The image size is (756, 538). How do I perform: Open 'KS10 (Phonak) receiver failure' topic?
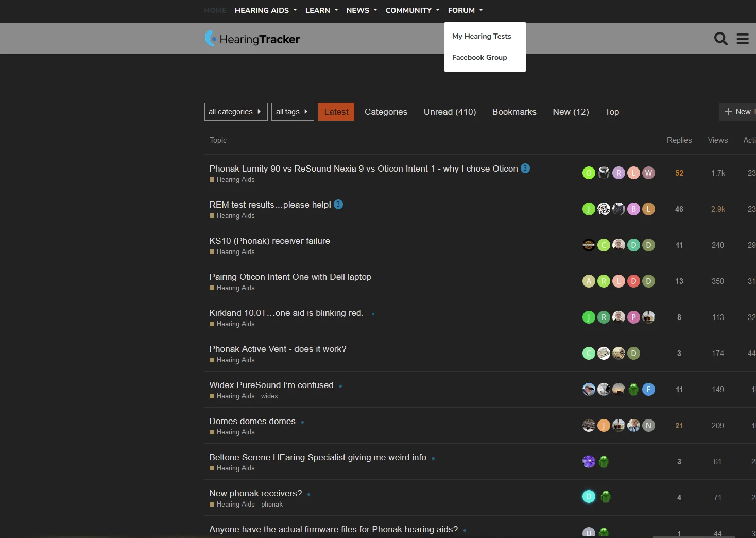(x=270, y=241)
